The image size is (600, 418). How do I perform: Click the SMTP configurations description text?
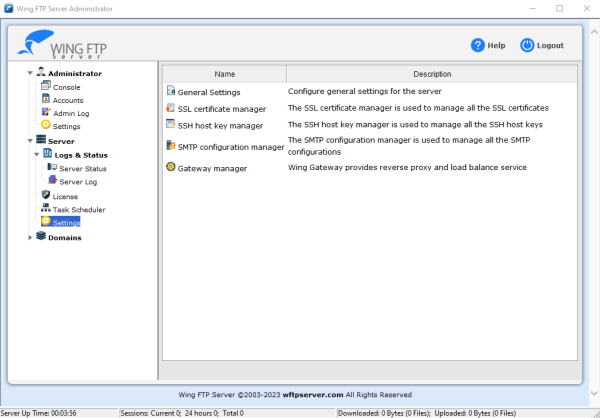409,146
